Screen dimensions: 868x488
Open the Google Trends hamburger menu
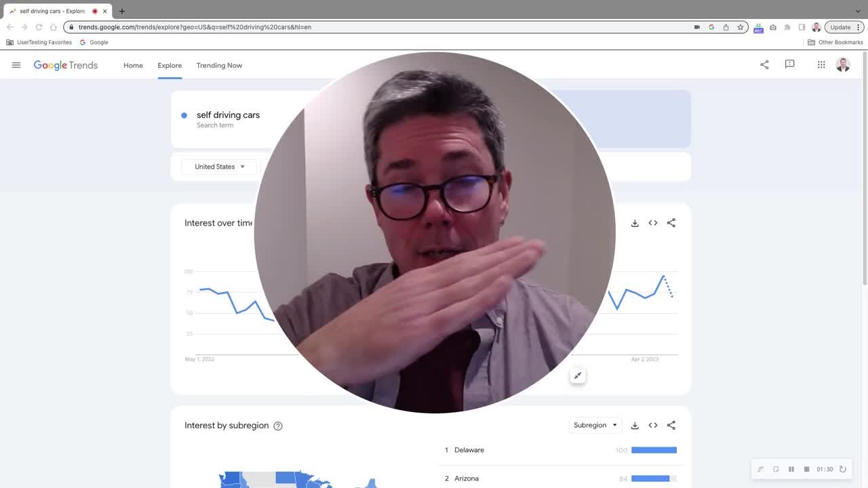click(16, 65)
